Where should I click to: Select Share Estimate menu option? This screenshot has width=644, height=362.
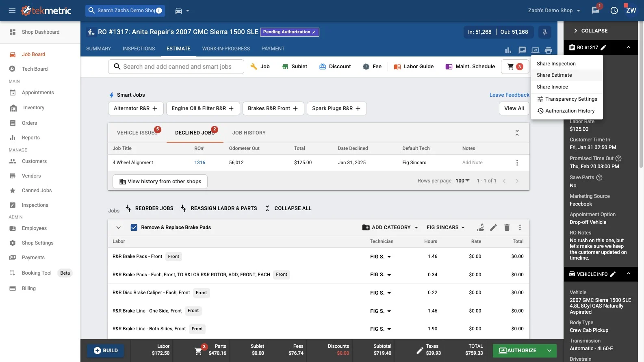pyautogui.click(x=566, y=75)
